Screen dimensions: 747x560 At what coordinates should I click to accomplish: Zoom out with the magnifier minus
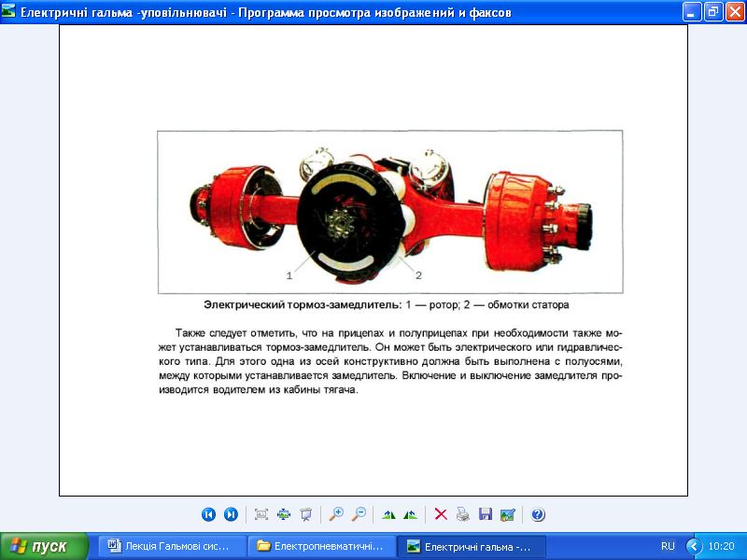[x=359, y=514]
